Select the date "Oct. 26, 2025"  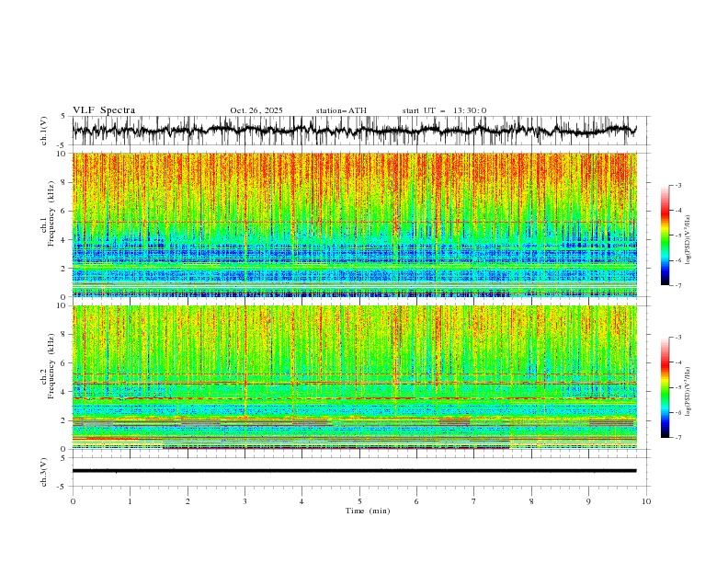coord(256,110)
